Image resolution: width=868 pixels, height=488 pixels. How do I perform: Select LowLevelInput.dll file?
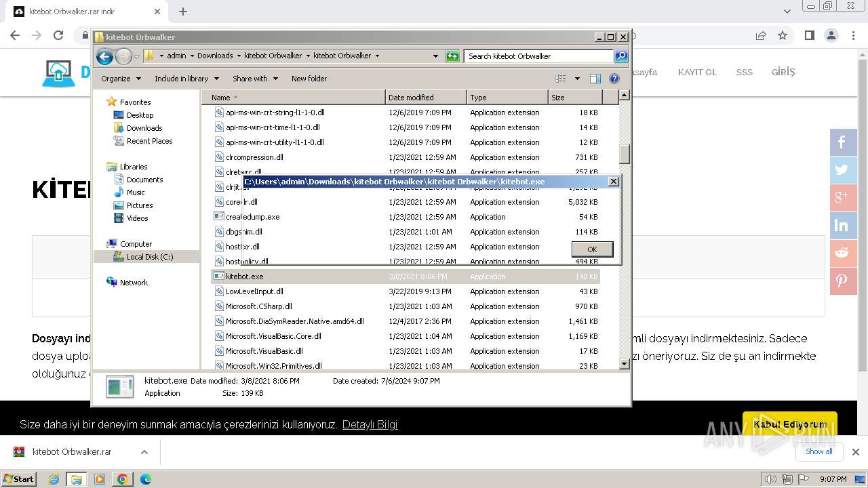click(254, 291)
